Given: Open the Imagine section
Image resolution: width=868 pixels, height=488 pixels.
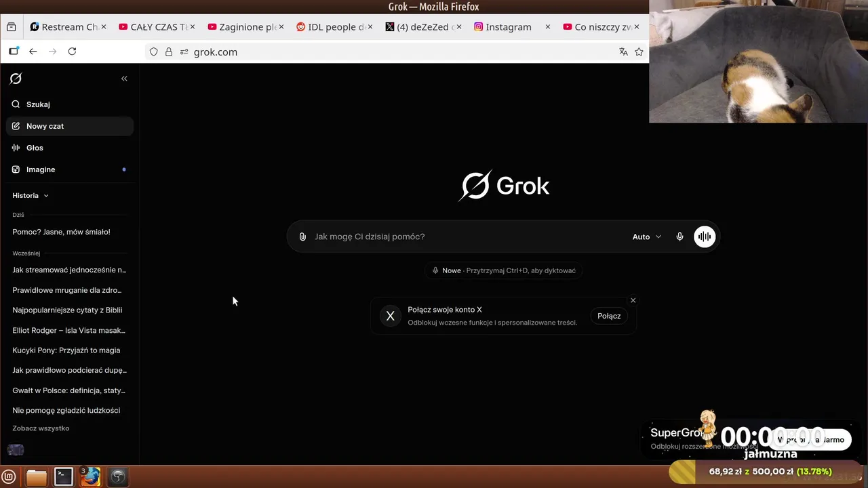Looking at the screenshot, I should 70,169.
